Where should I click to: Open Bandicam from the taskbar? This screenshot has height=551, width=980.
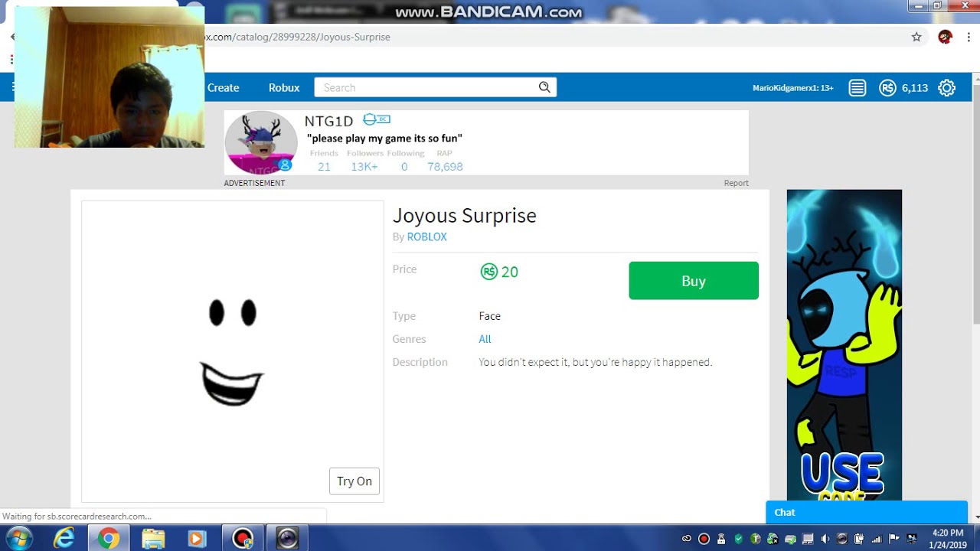(243, 538)
